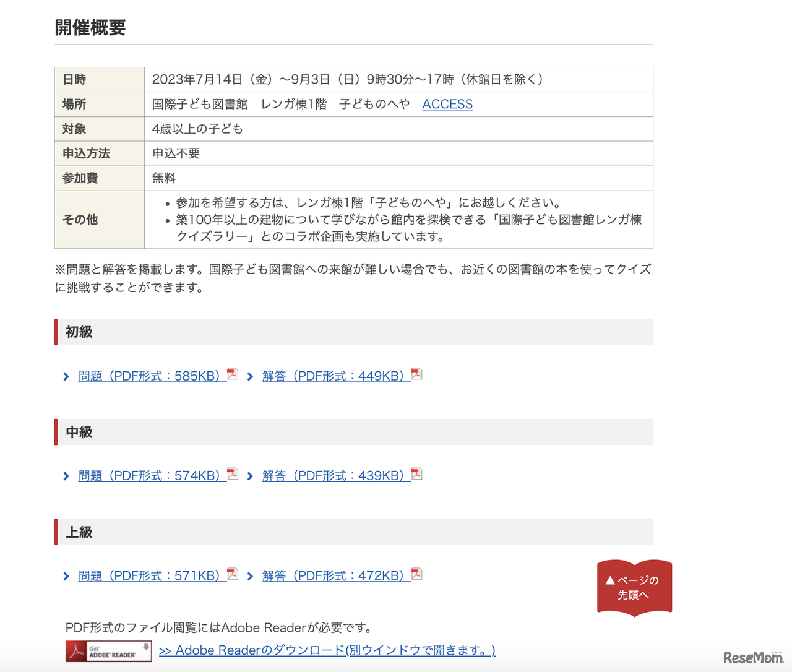792x672 pixels.
Task: Select the 上級 section header bar
Action: tap(353, 532)
